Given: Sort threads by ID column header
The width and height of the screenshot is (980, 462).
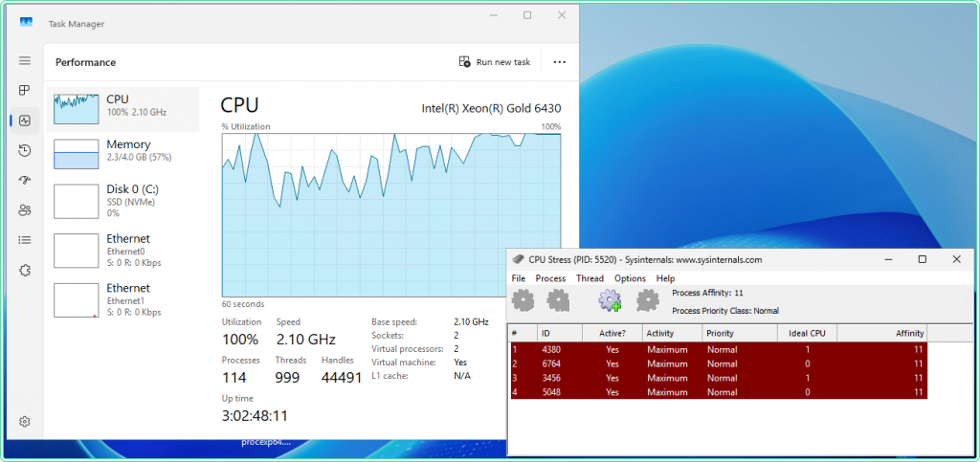Looking at the screenshot, I should pyautogui.click(x=559, y=334).
